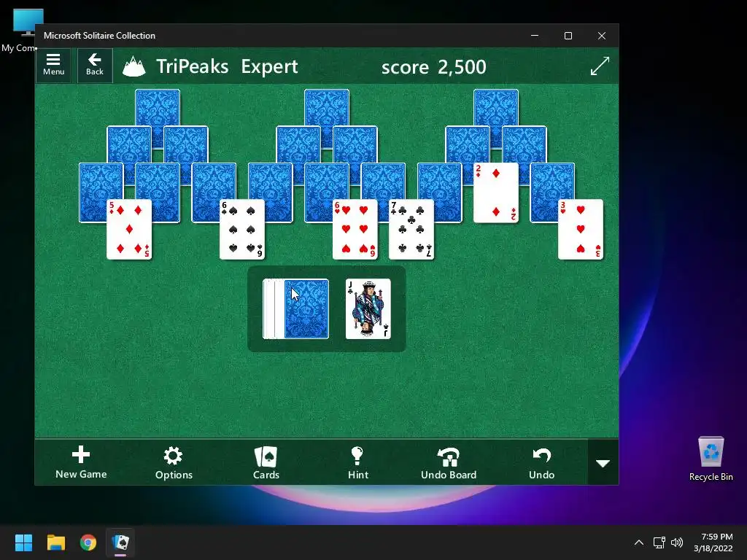
Task: Open network status tray icon
Action: coord(659,542)
